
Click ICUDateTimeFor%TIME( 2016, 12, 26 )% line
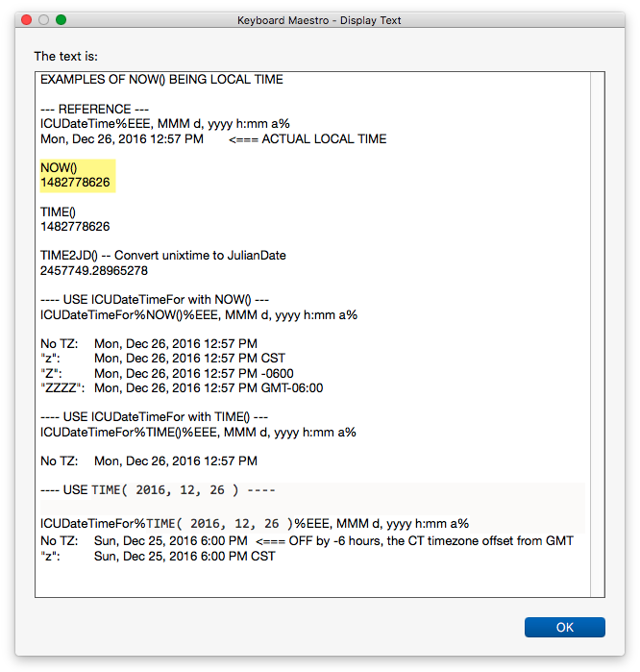(x=255, y=524)
